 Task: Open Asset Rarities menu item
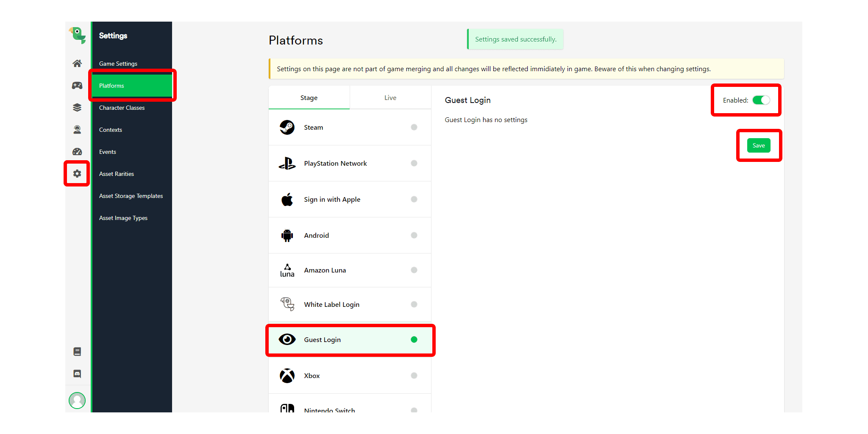[x=132, y=174]
